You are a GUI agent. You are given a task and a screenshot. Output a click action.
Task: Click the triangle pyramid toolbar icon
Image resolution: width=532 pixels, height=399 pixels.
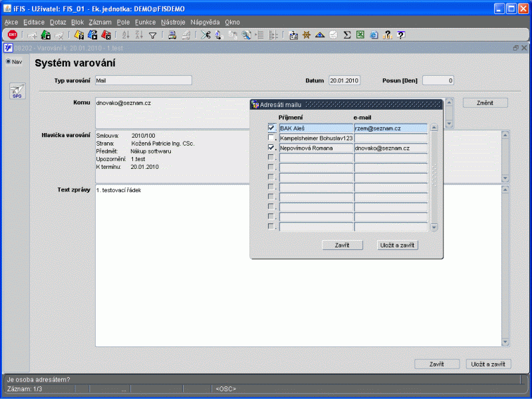click(320, 35)
